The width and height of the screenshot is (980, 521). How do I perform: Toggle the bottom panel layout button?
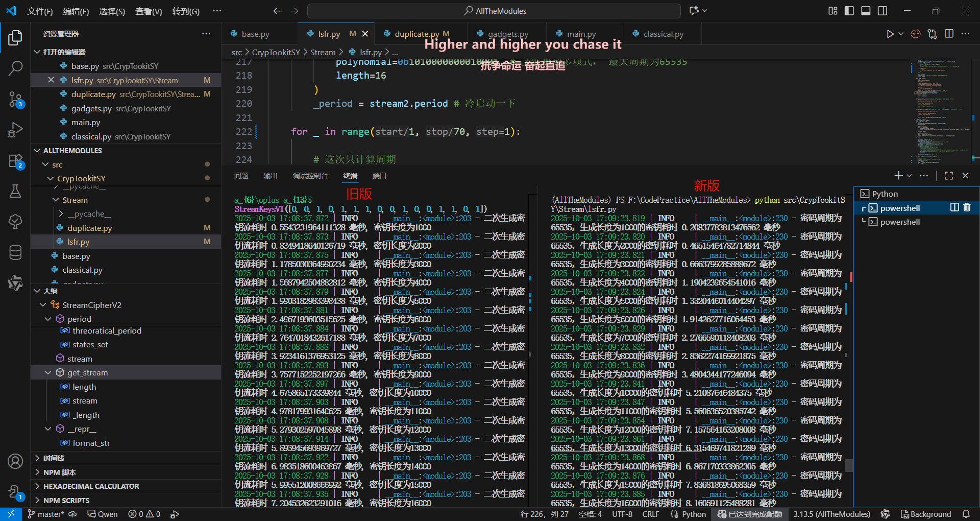tap(866, 11)
